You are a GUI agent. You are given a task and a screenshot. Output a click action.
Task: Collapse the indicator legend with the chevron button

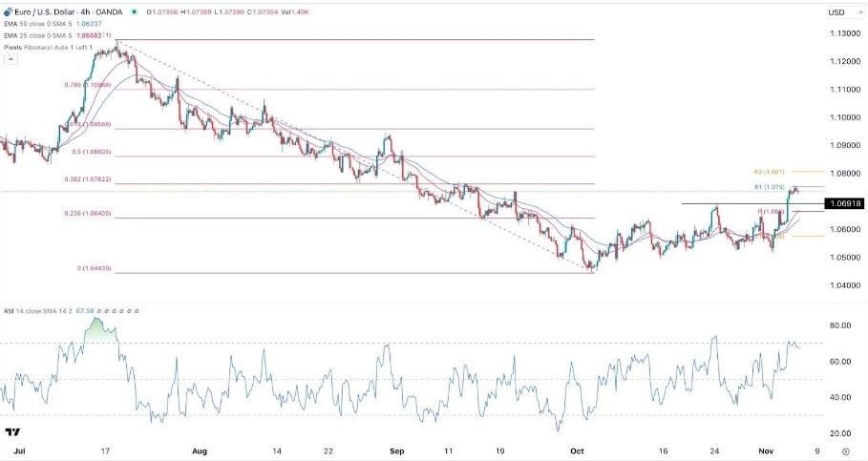click(11, 59)
